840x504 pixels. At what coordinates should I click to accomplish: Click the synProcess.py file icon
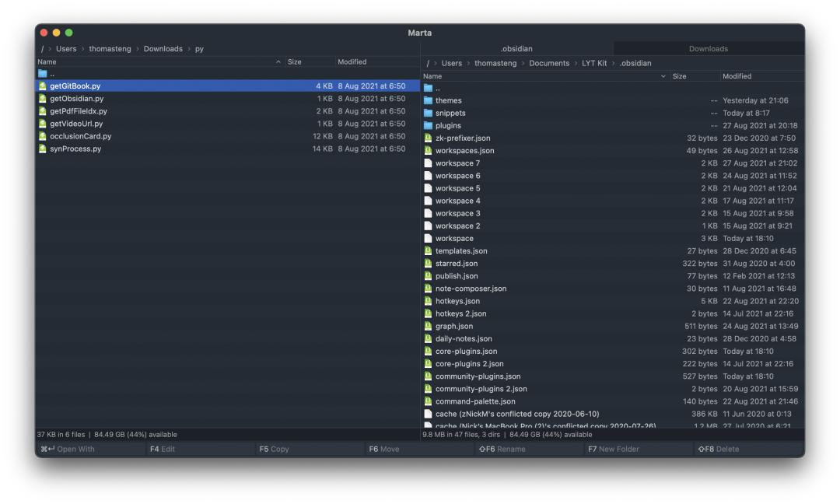pos(43,149)
